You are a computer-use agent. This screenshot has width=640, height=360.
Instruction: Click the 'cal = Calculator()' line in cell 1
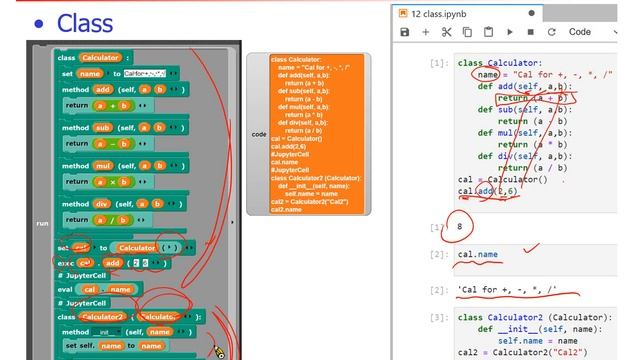(502, 179)
